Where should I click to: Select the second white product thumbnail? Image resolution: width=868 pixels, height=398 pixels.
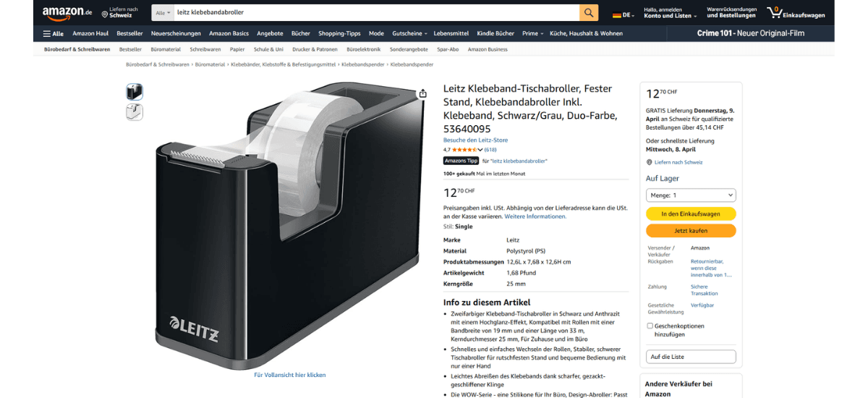click(135, 112)
